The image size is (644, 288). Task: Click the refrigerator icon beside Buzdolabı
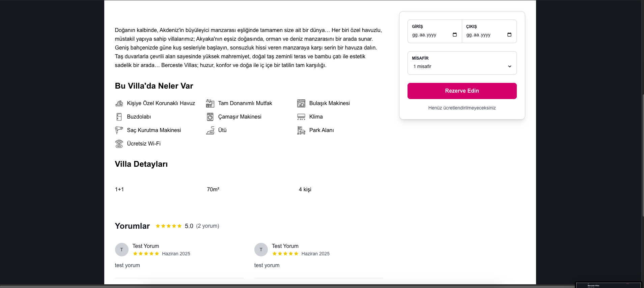click(119, 117)
